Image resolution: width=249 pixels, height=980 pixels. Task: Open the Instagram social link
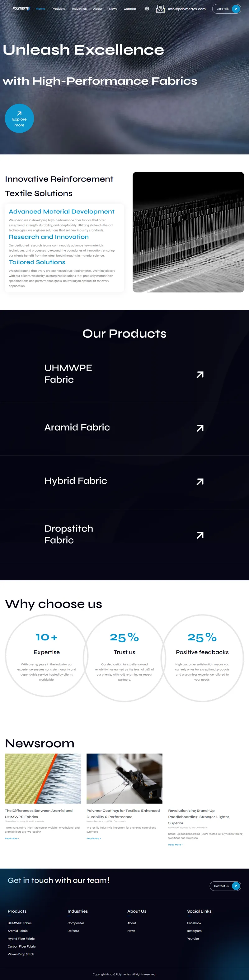coord(194,931)
